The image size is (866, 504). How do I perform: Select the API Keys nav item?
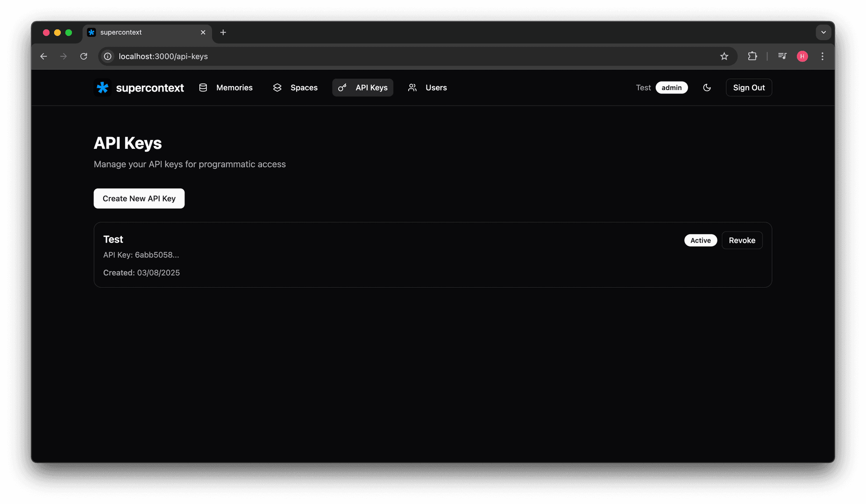coord(362,88)
